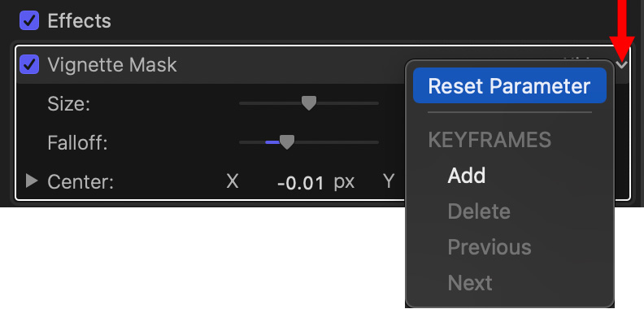Choose Previous keyframe menu item
Image resolution: width=644 pixels, height=309 pixels.
click(490, 247)
